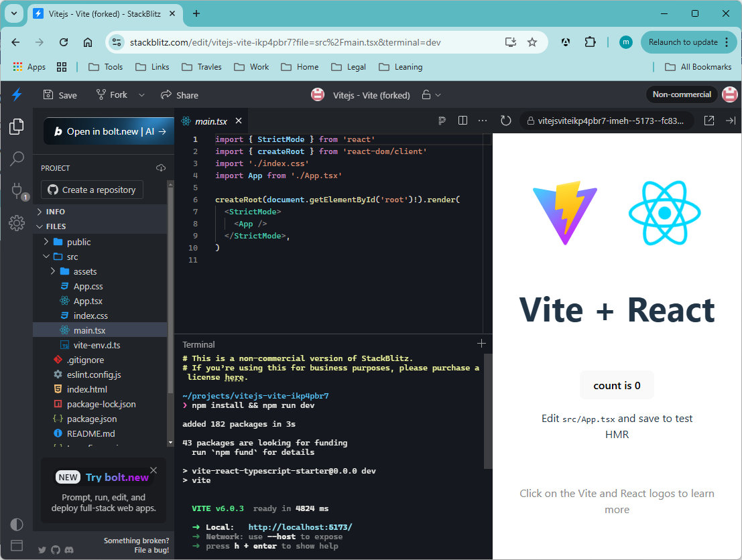Click the cloud download project icon
Viewport: 742px width, 560px height.
(161, 168)
